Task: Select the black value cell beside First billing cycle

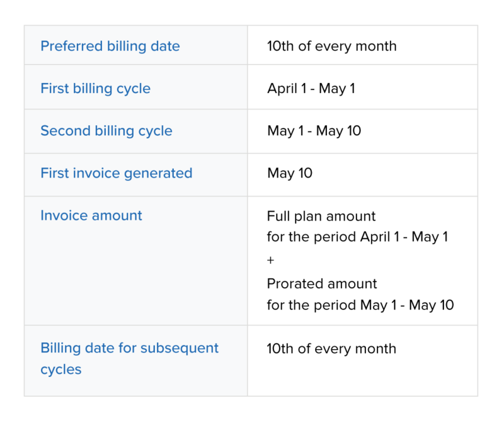Action: coord(362,87)
